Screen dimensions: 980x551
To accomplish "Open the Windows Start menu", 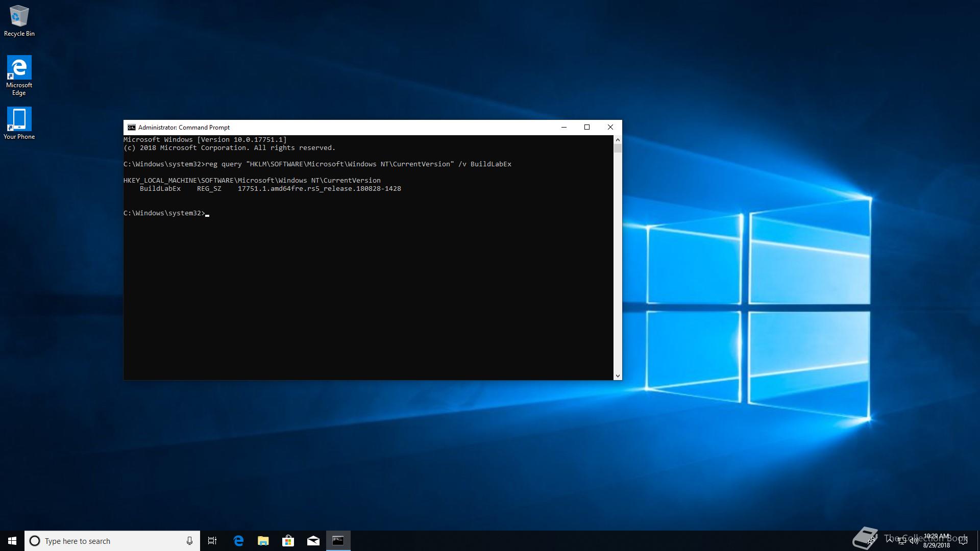I will [12, 541].
